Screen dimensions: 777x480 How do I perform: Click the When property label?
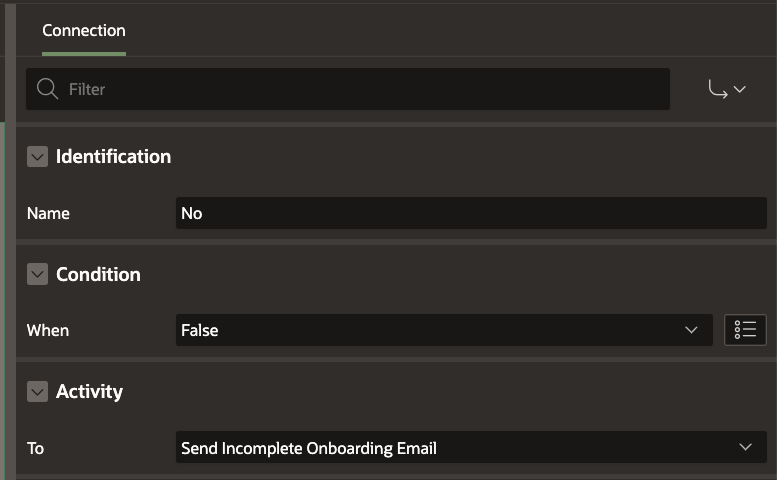pos(48,330)
